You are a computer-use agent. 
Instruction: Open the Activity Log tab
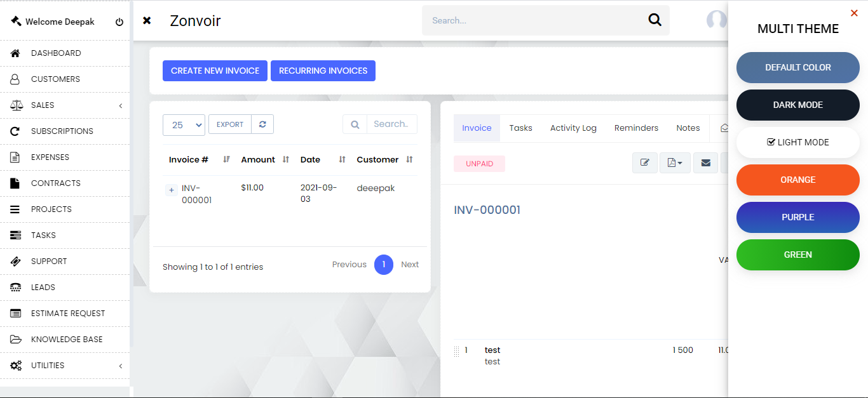573,128
